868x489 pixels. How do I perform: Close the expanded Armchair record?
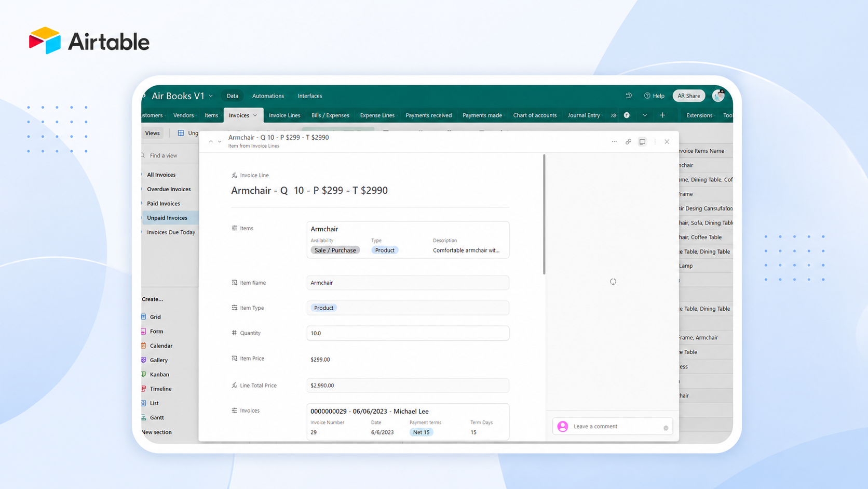[667, 141]
